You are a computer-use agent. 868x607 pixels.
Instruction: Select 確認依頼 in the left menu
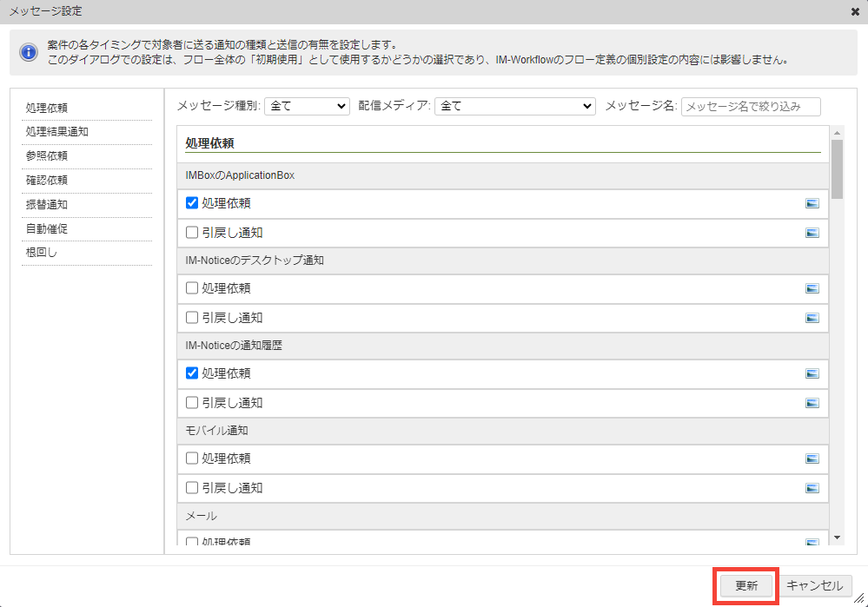point(47,181)
